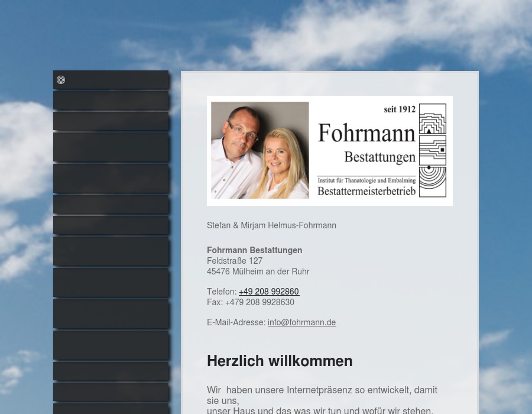Open the info@fohrmann.de email link
The height and width of the screenshot is (414, 532).
(301, 322)
